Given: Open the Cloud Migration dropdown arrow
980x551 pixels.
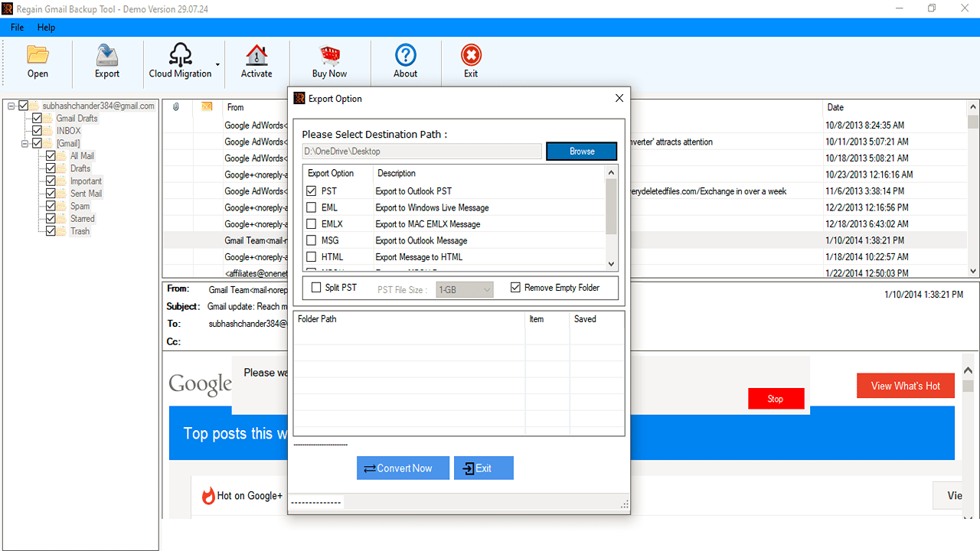Looking at the screenshot, I should click(x=216, y=65).
